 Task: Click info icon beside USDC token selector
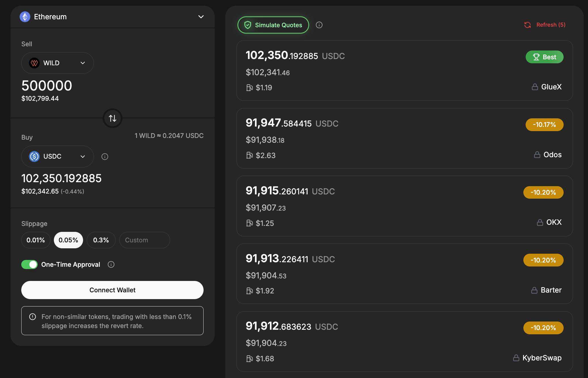pyautogui.click(x=105, y=157)
